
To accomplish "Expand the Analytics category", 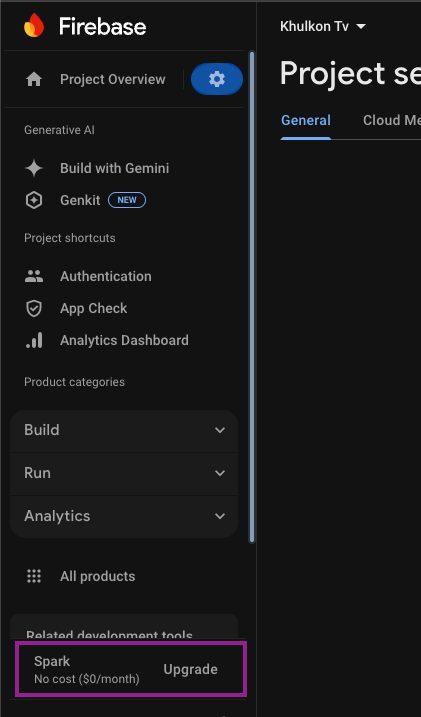I will pos(124,516).
